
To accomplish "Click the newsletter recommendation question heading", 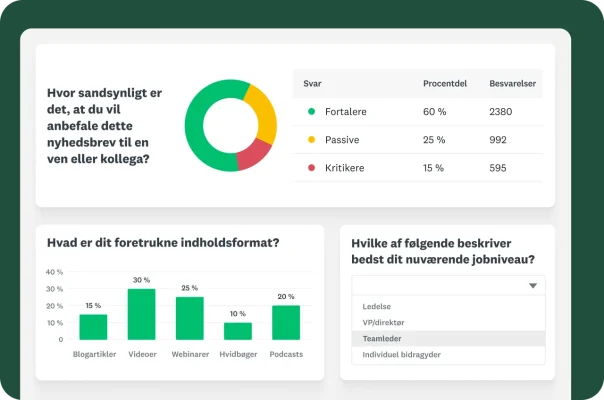I will 104,126.
